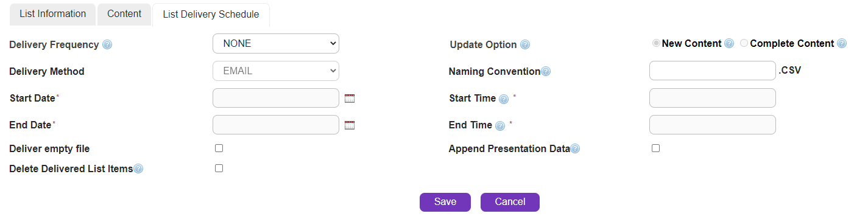Click help icon beside Naming Convention

click(546, 72)
